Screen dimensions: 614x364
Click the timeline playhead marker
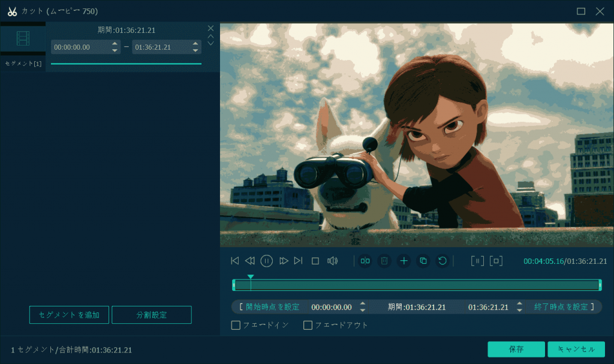pyautogui.click(x=251, y=277)
